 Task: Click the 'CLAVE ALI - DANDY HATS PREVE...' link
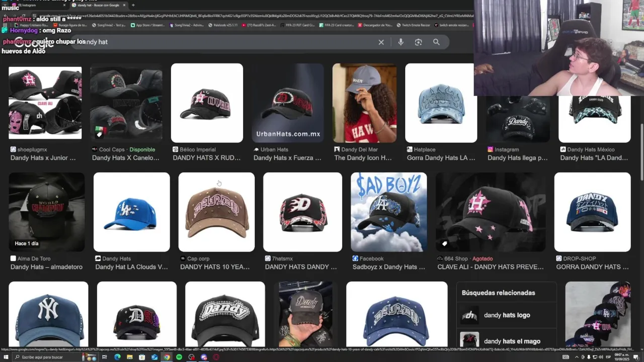coord(491,267)
